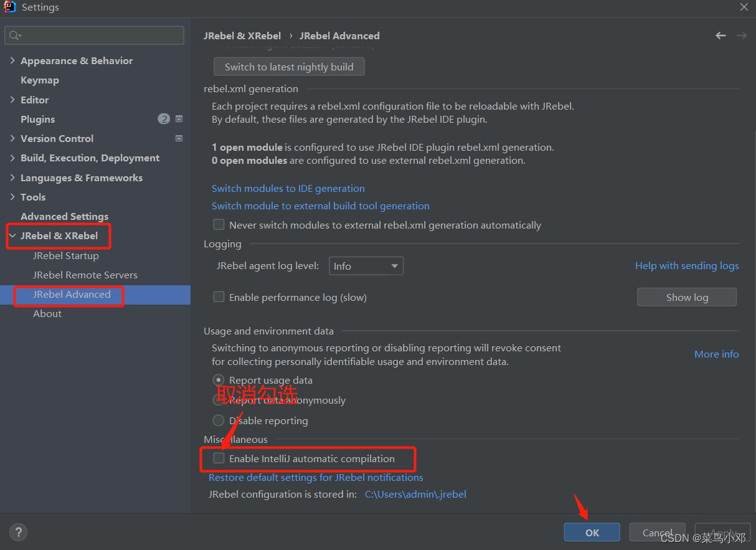Image resolution: width=756 pixels, height=550 pixels.
Task: Open the About page under JRebel
Action: tap(47, 313)
